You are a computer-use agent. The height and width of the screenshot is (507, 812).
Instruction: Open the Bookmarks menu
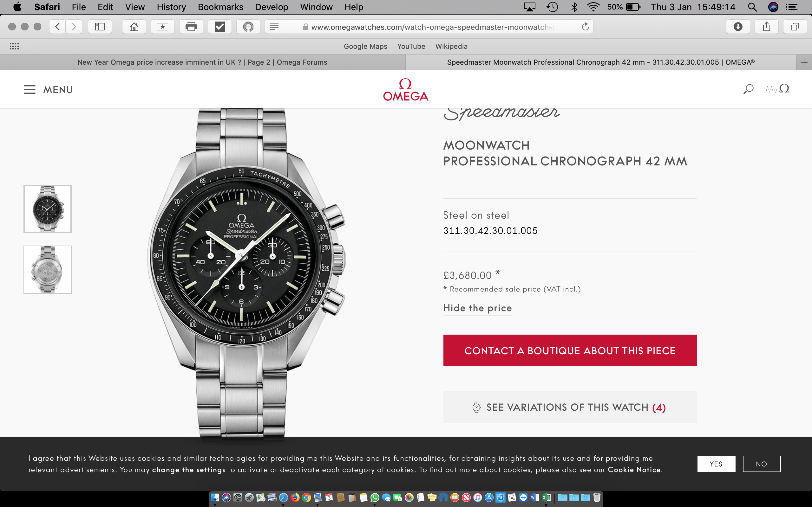220,7
